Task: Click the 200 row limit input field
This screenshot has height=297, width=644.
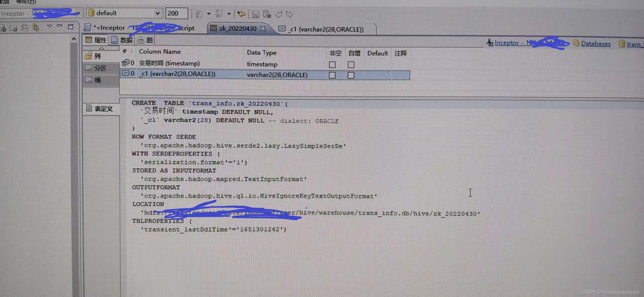Action: pyautogui.click(x=176, y=13)
